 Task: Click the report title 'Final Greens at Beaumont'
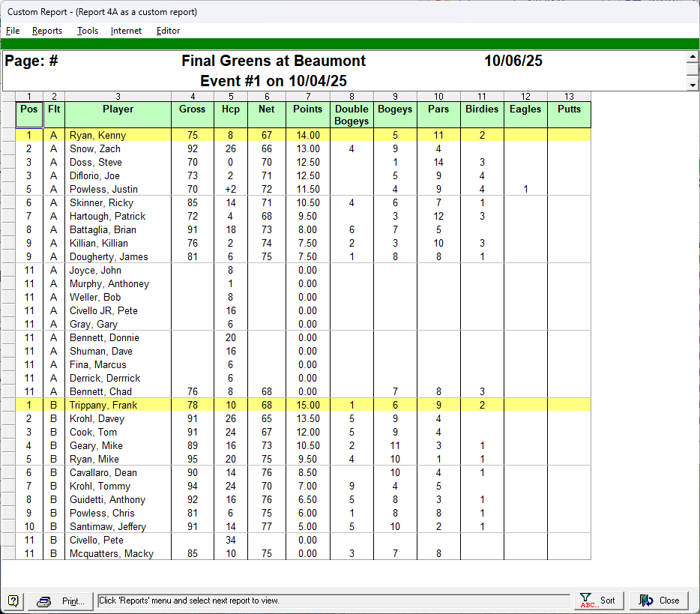coord(274,61)
